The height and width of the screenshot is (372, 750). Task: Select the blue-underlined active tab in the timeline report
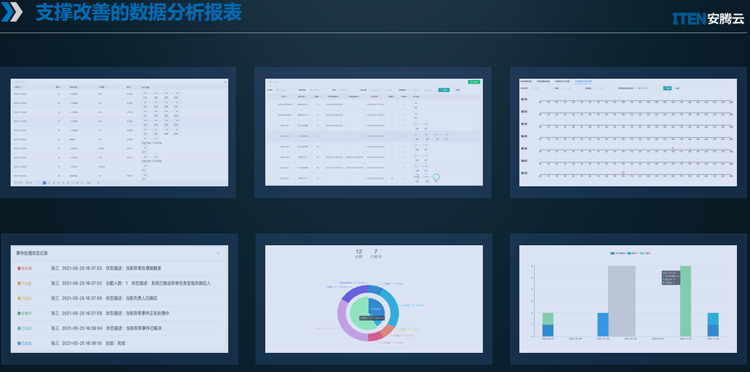[x=583, y=81]
